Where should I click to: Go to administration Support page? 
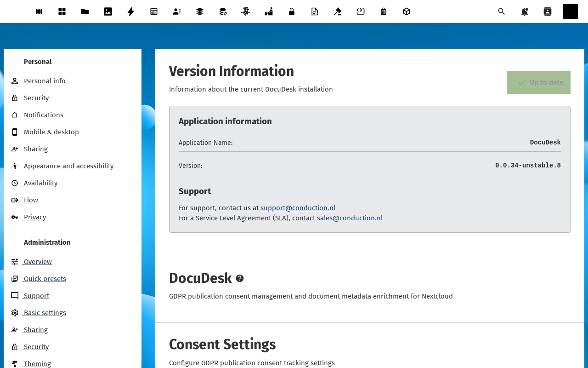coord(36,296)
